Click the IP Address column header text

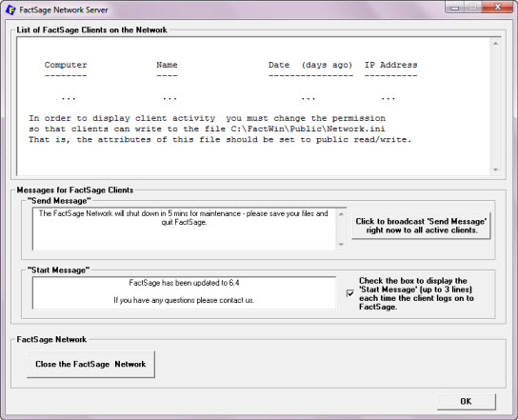[390, 65]
